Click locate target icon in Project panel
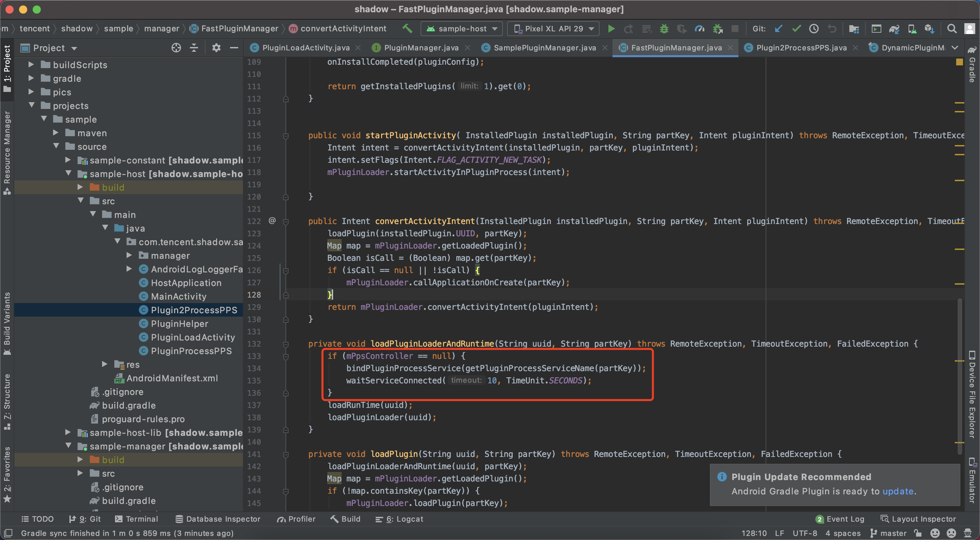The height and width of the screenshot is (540, 980). (176, 48)
